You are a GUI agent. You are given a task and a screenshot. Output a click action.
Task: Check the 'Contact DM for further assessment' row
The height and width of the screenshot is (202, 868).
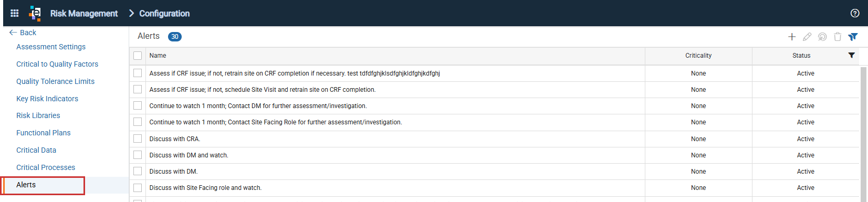[138, 106]
